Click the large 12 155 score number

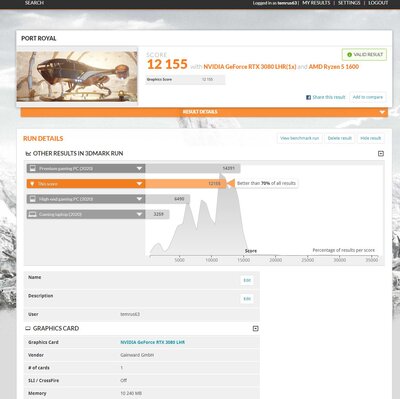click(x=167, y=64)
